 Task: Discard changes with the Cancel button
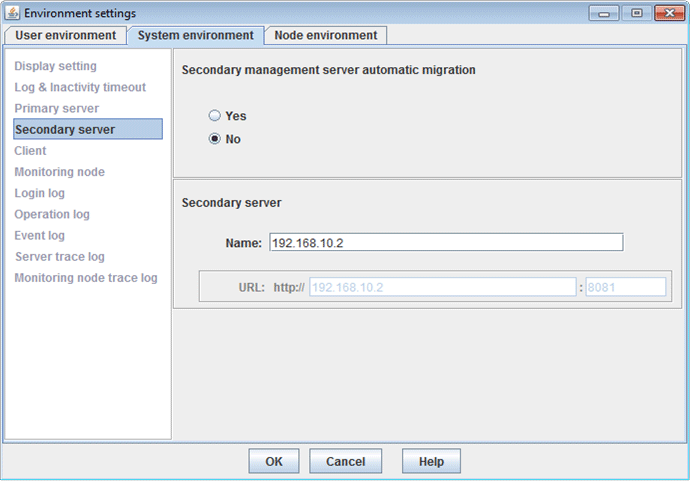click(345, 461)
